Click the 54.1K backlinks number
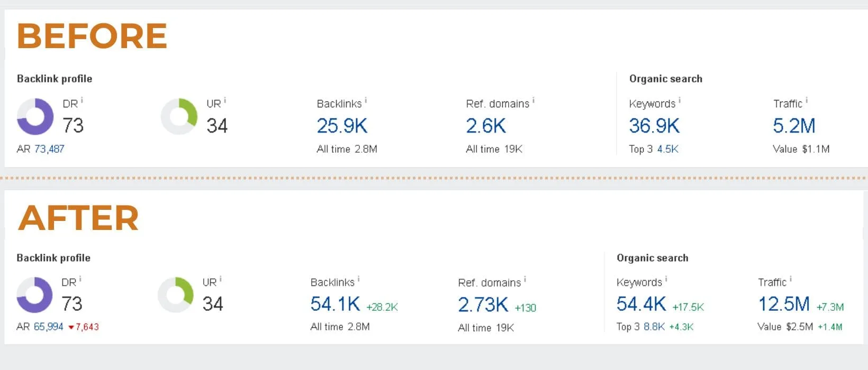 coord(335,304)
